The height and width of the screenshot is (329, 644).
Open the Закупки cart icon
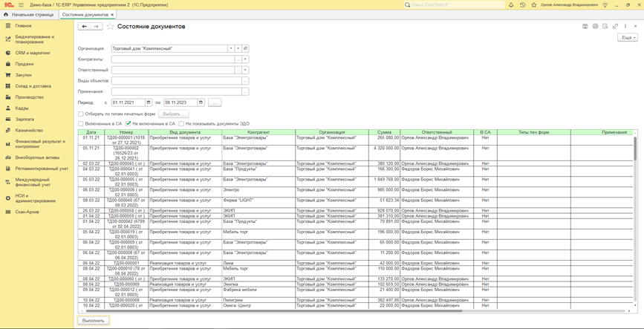click(7, 75)
